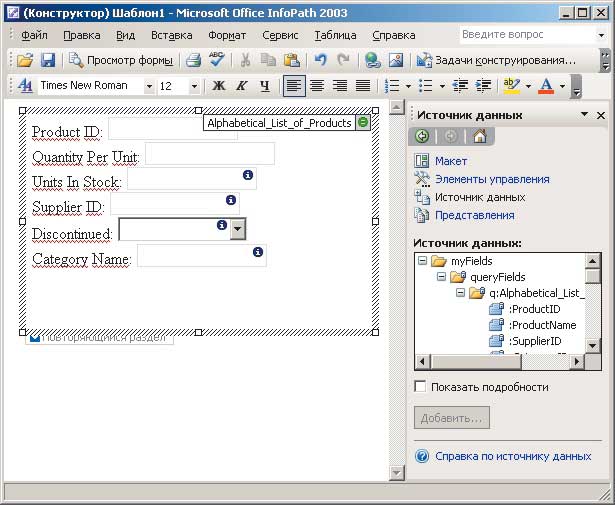Align text left

[x=294, y=85]
